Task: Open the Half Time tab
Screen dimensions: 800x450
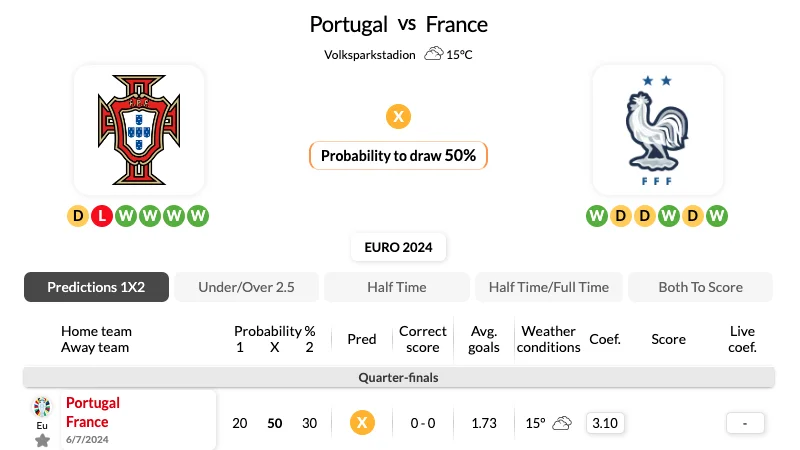Action: [397, 287]
